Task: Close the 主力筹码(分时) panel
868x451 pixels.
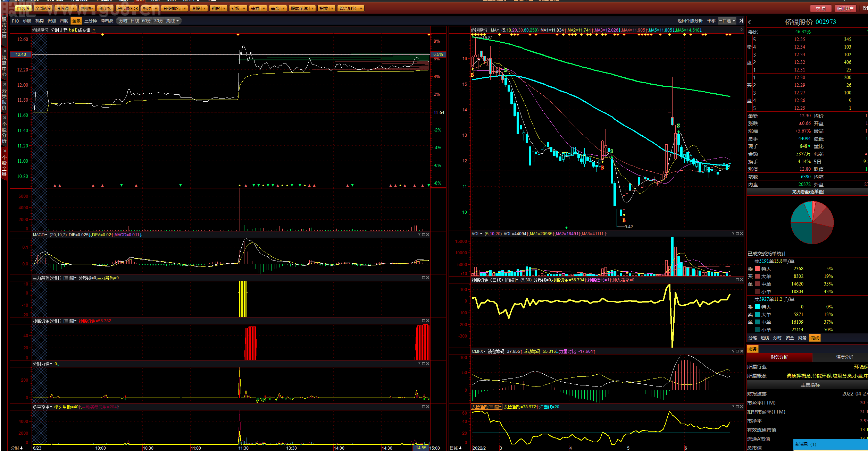Action: [428, 278]
